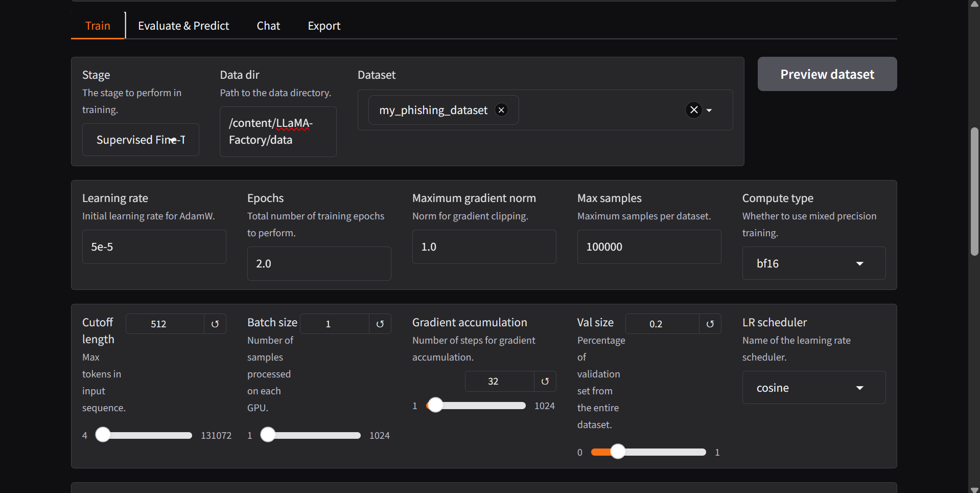Click the Val size number box
980x493 pixels.
click(662, 324)
